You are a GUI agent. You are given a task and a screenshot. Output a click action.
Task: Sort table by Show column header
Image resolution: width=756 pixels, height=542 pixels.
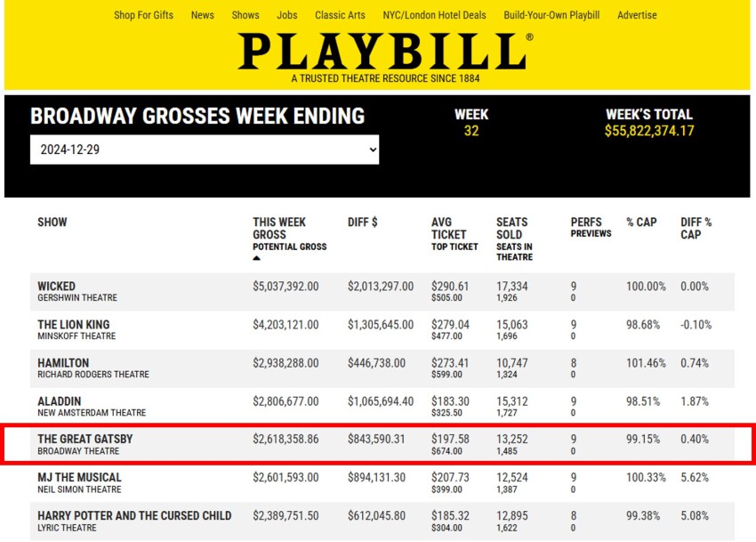click(x=52, y=222)
